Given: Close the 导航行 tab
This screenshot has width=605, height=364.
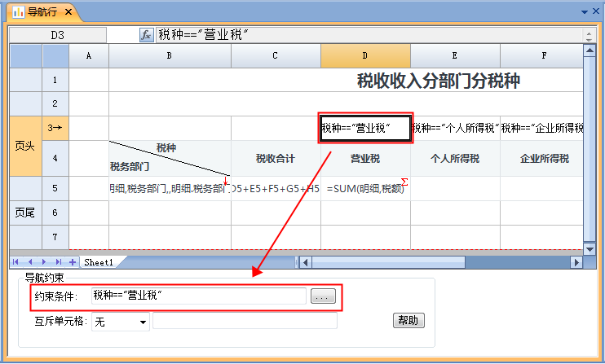Looking at the screenshot, I should [68, 11].
